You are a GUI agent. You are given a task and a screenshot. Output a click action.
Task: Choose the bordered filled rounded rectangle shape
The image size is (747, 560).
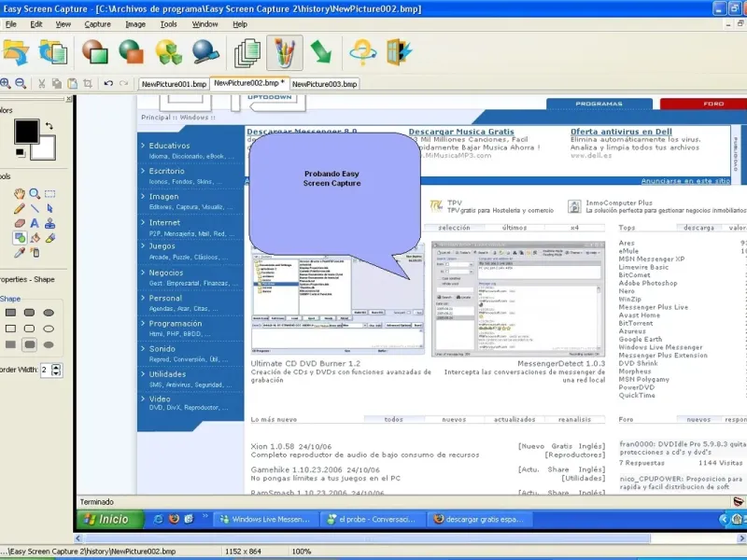[29, 313]
